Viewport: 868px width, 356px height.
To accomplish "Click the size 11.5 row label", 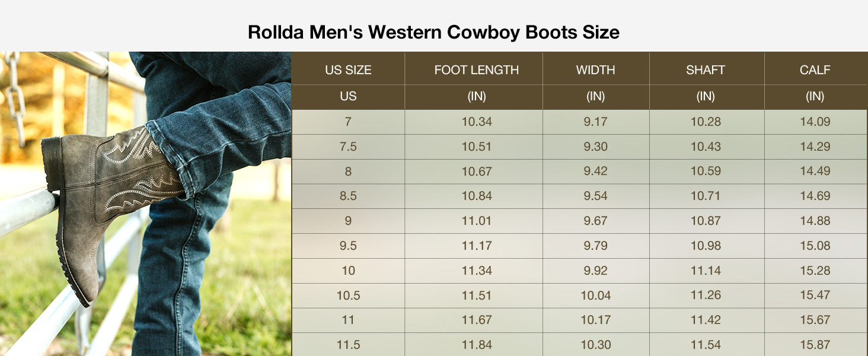I will point(348,345).
